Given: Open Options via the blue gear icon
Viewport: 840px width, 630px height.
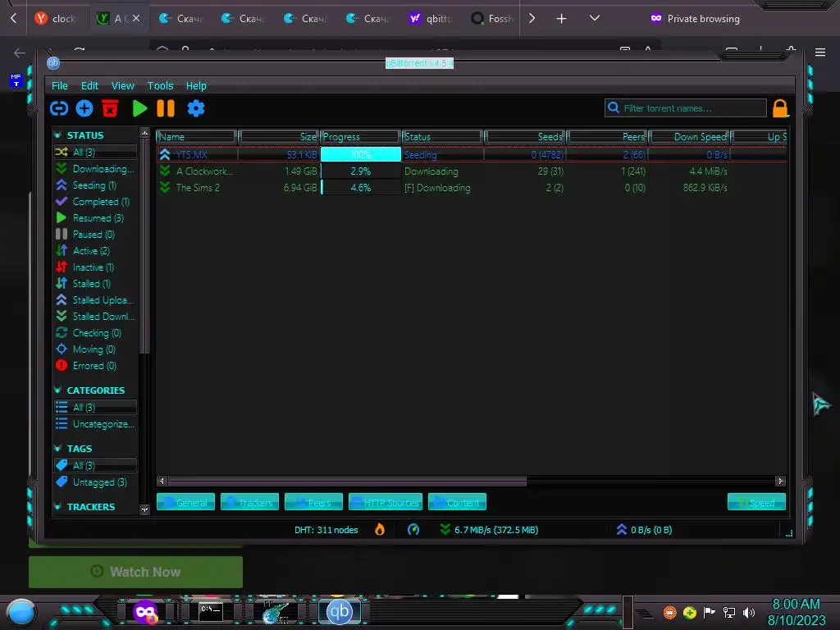Looking at the screenshot, I should pos(196,109).
